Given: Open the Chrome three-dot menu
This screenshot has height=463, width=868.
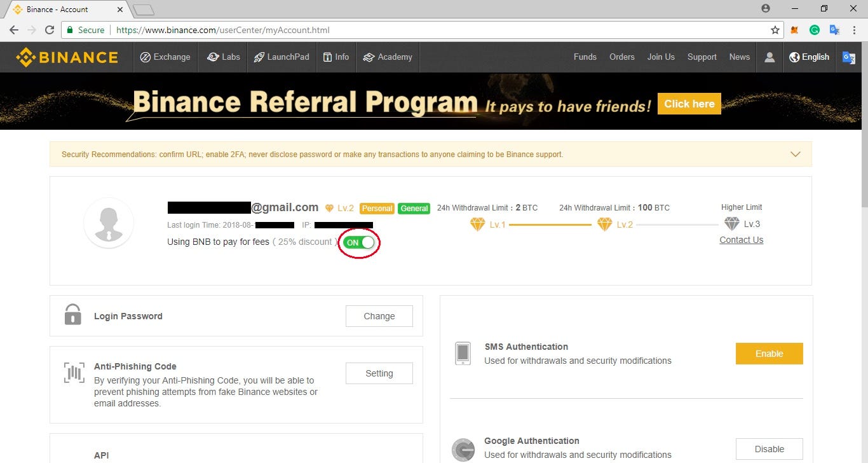Looking at the screenshot, I should (855, 30).
